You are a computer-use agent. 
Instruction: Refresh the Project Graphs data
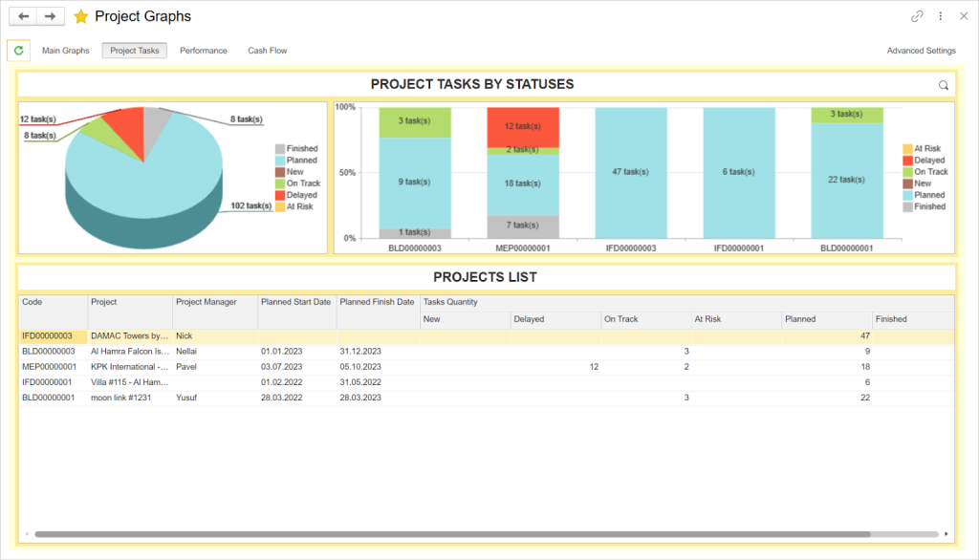(x=19, y=50)
